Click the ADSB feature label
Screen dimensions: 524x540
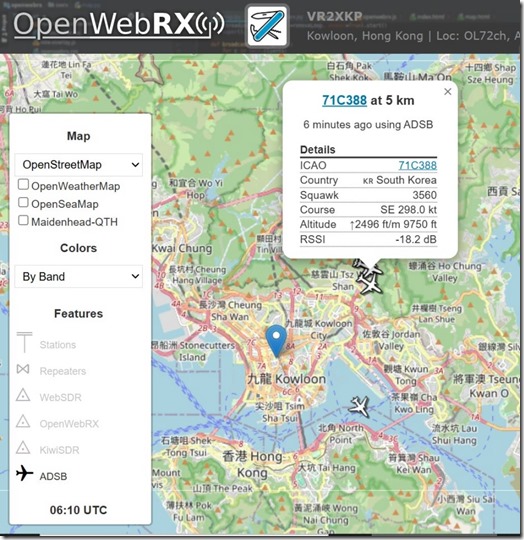coord(53,476)
